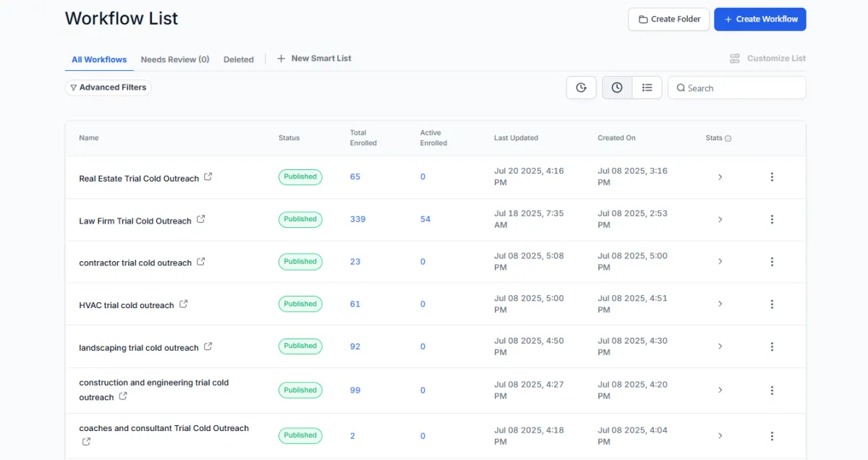868x460 pixels.
Task: Expand stats for landscaping trial cold outreach
Action: click(720, 346)
